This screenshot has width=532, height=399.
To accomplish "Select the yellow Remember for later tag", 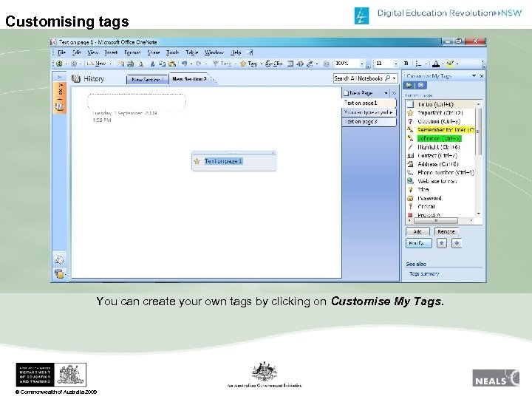I will tap(440, 129).
